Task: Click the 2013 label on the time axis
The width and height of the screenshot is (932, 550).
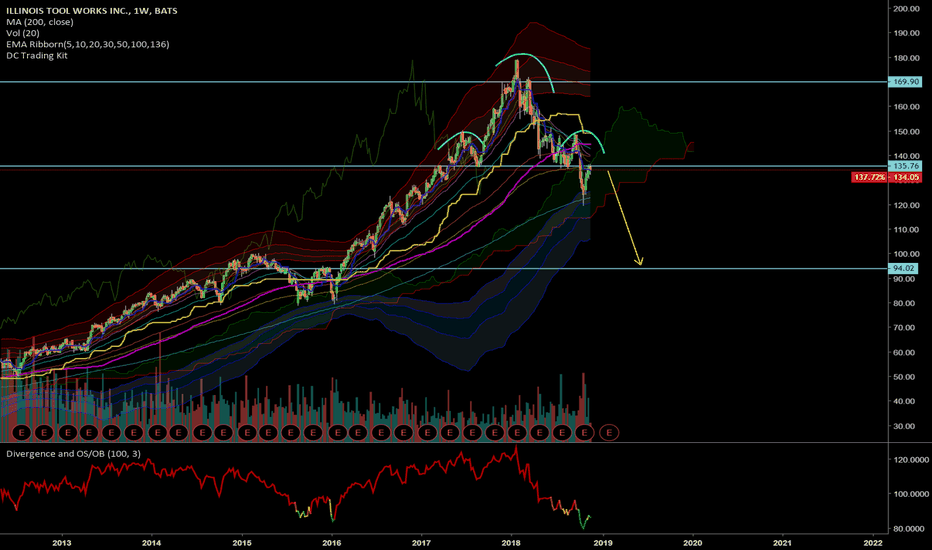Action: [x=62, y=542]
